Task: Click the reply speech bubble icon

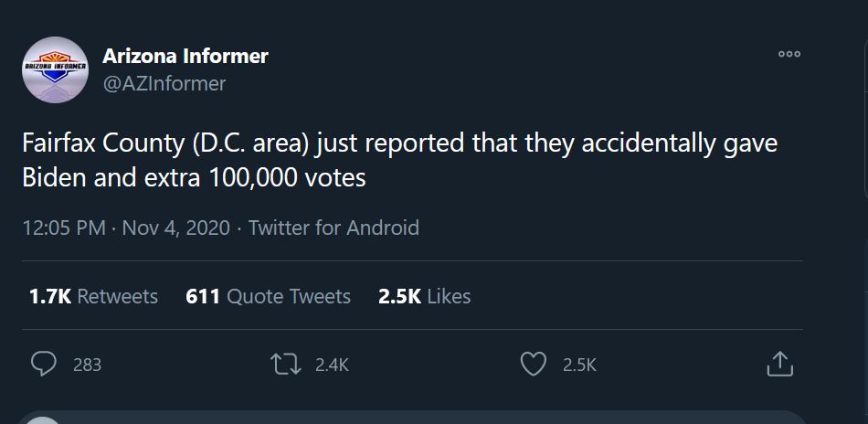Action: (x=44, y=365)
